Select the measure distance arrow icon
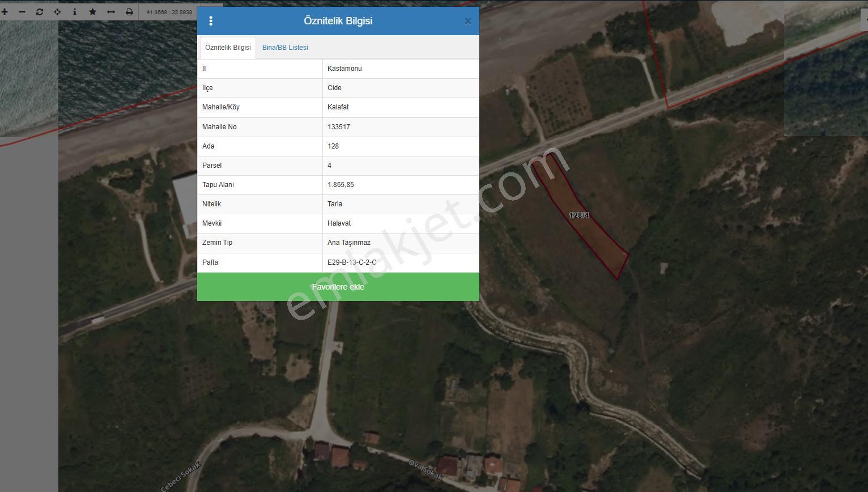The height and width of the screenshot is (492, 868). (x=111, y=11)
